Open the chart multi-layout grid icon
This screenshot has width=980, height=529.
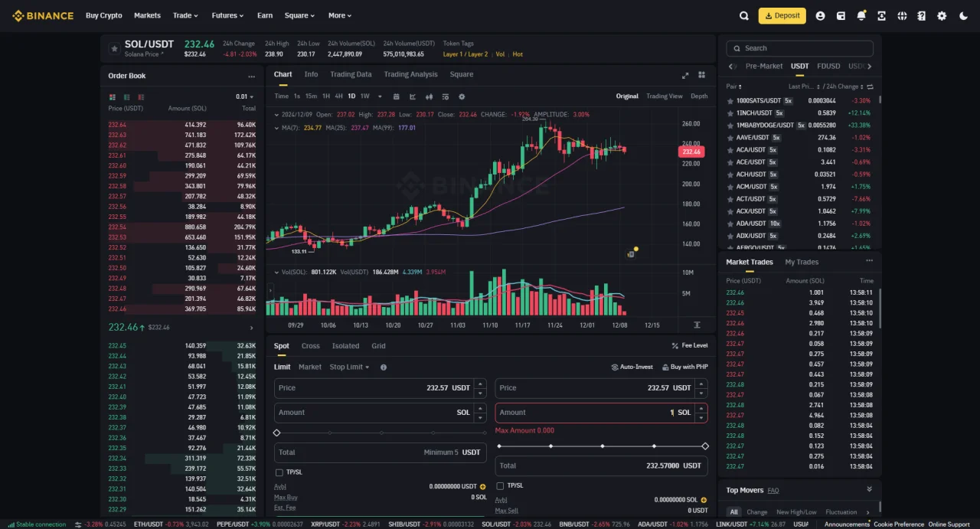(701, 75)
